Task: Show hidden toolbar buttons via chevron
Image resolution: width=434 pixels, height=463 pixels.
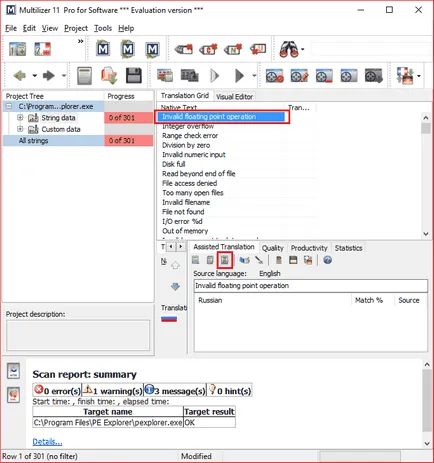Action: click(x=80, y=41)
